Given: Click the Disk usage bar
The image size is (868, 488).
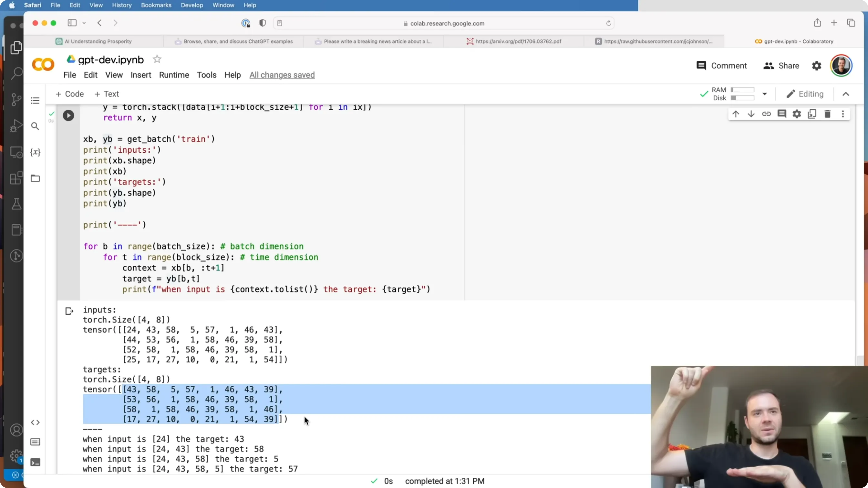Looking at the screenshot, I should point(742,98).
